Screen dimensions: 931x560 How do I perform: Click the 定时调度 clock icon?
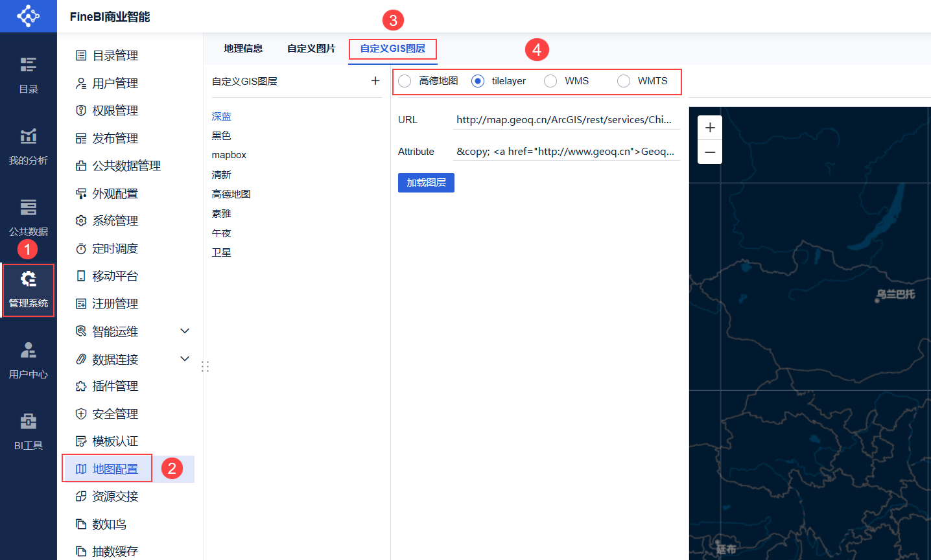point(81,249)
